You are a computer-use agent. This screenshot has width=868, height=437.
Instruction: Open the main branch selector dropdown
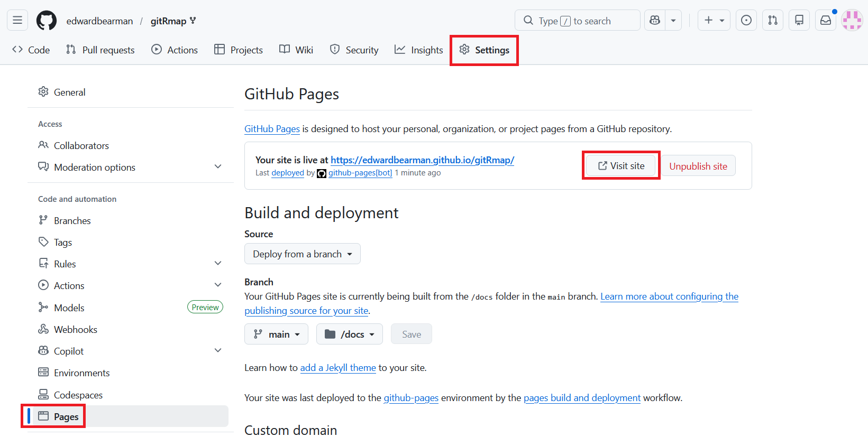pos(276,334)
